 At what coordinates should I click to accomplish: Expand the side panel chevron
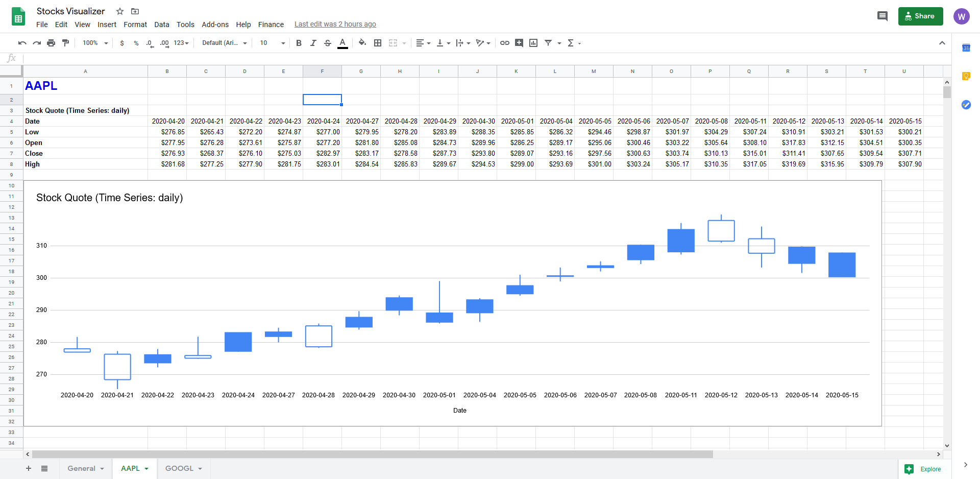point(966,465)
